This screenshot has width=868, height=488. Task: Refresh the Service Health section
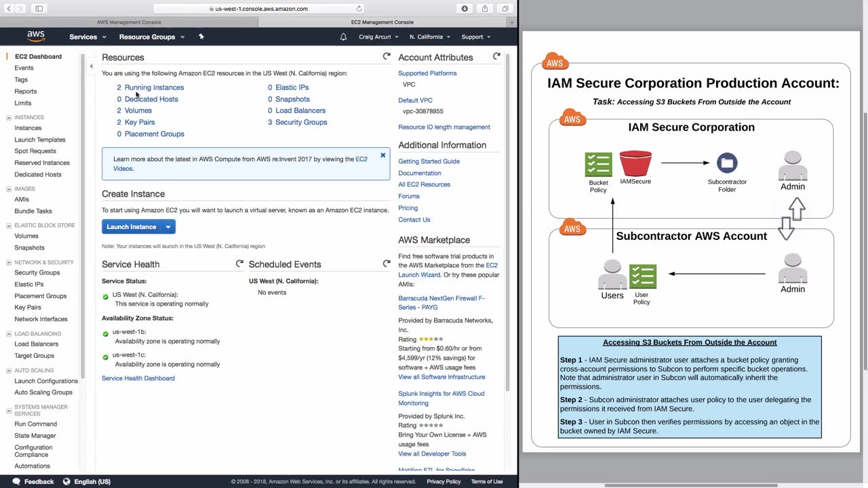(x=239, y=264)
